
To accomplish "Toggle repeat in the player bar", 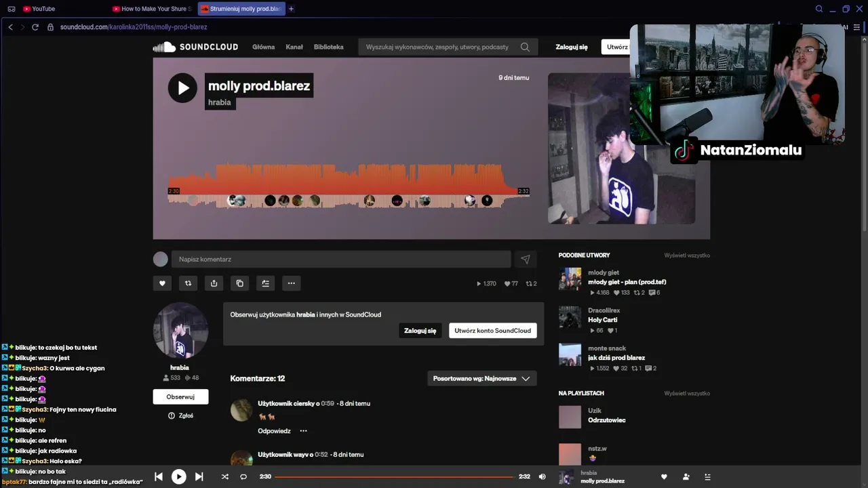I will [x=243, y=476].
